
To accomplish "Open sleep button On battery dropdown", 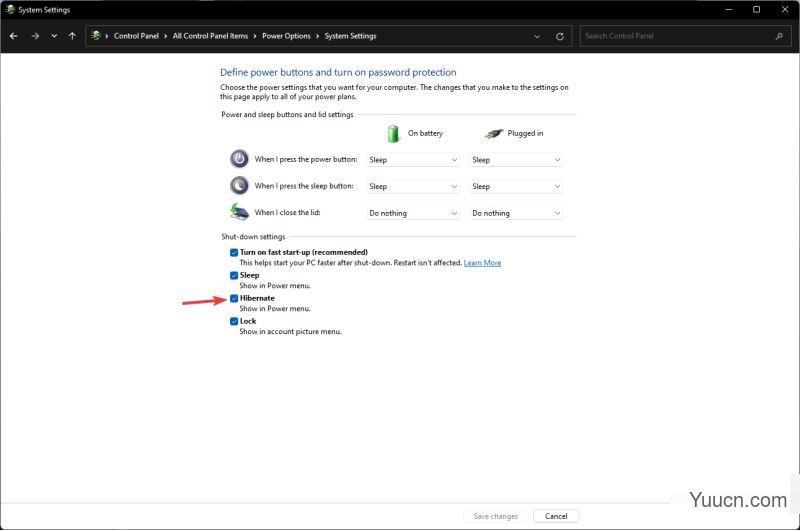I will pos(413,186).
